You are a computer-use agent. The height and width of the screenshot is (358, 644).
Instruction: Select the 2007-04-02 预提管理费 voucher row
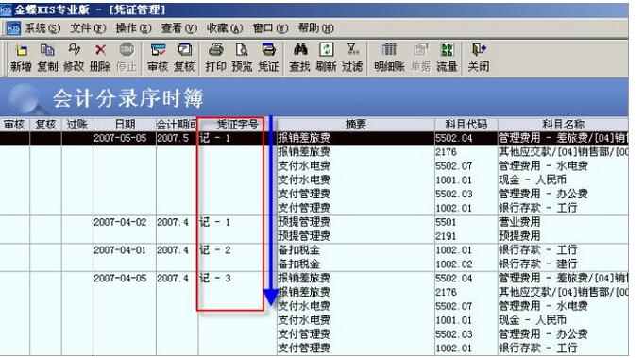pos(314,222)
